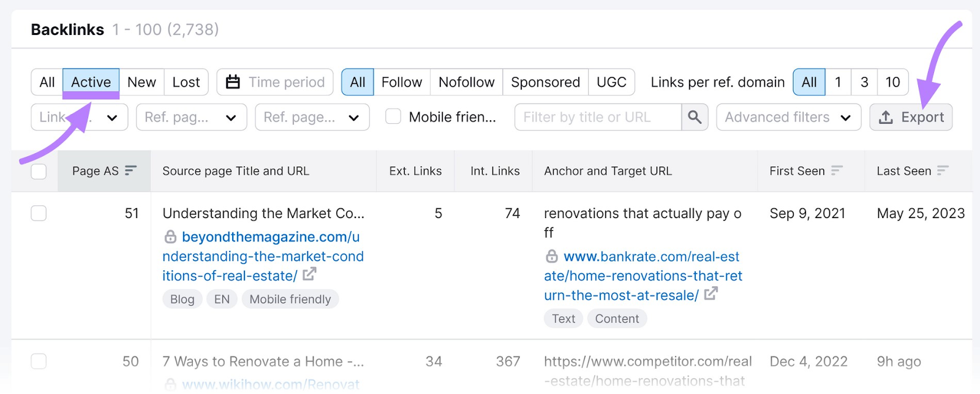Click the Export button
The image size is (980, 394).
911,116
